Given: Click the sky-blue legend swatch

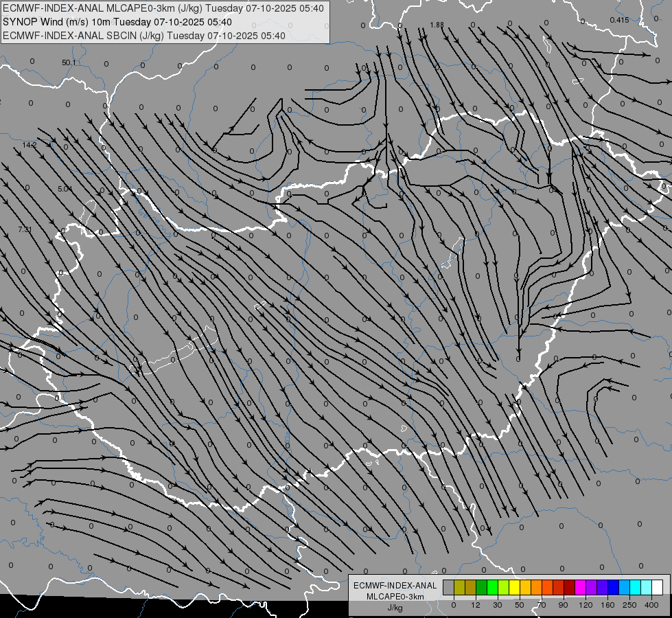Looking at the screenshot, I should coord(624,587).
